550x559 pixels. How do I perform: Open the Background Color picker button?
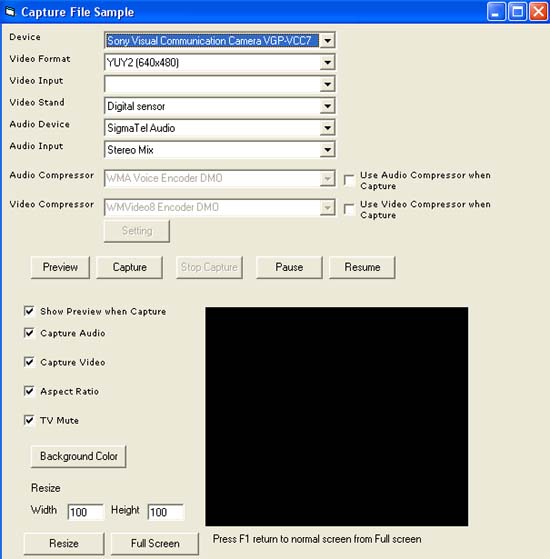(78, 456)
